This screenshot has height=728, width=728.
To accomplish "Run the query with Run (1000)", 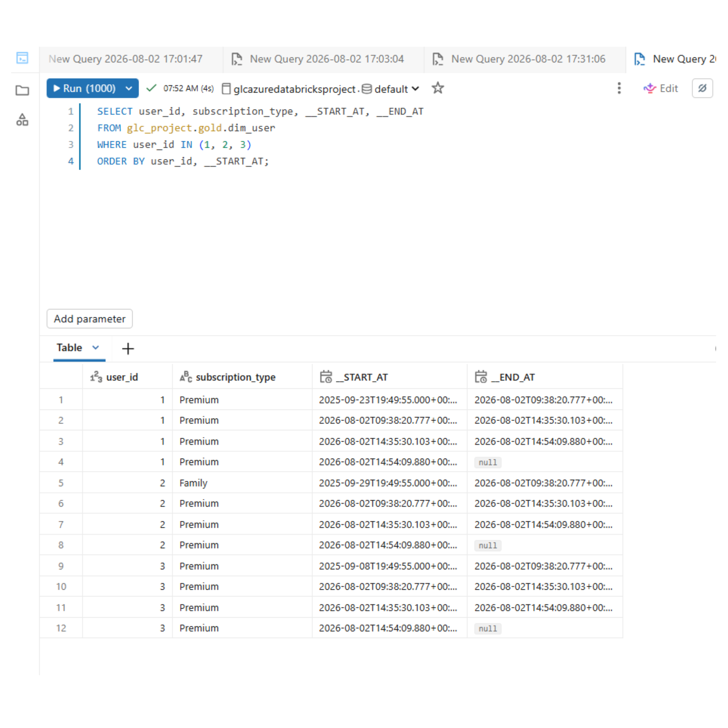I will pyautogui.click(x=84, y=88).
